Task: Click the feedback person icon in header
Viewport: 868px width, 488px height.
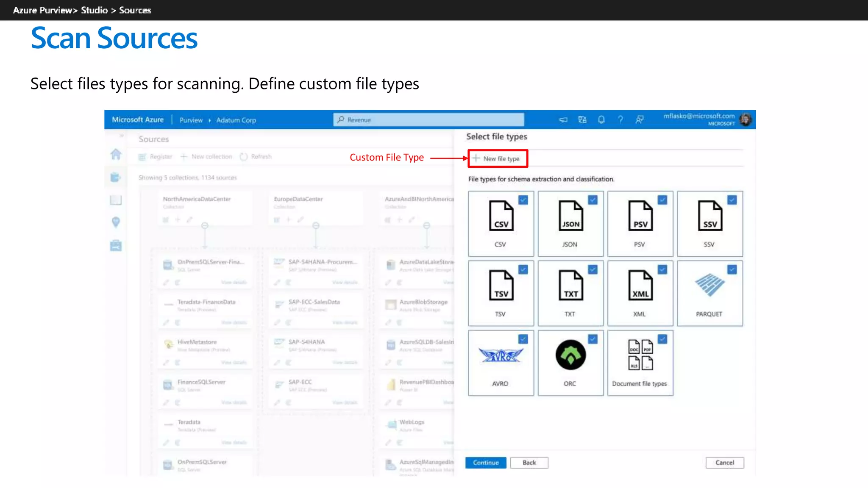Action: pos(639,120)
